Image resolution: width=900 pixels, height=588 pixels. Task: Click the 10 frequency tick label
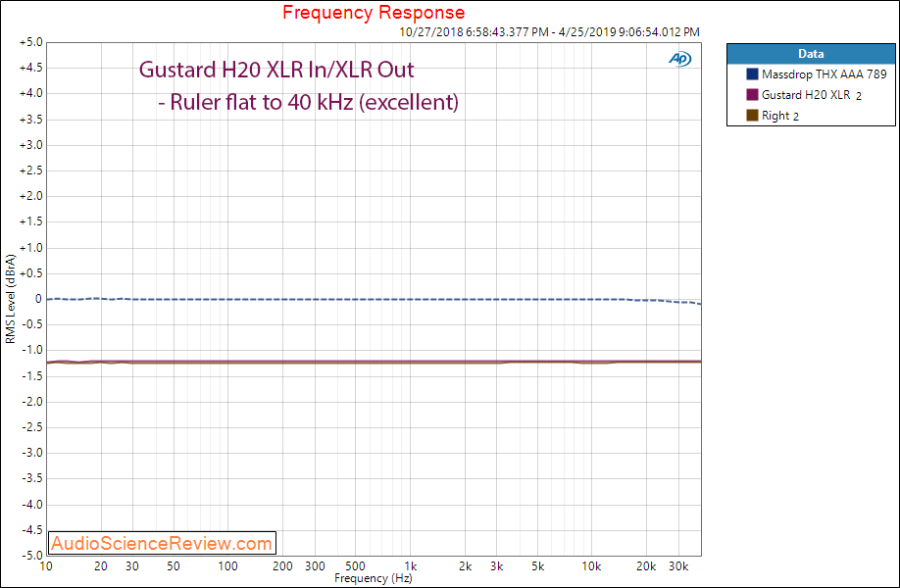pos(46,566)
